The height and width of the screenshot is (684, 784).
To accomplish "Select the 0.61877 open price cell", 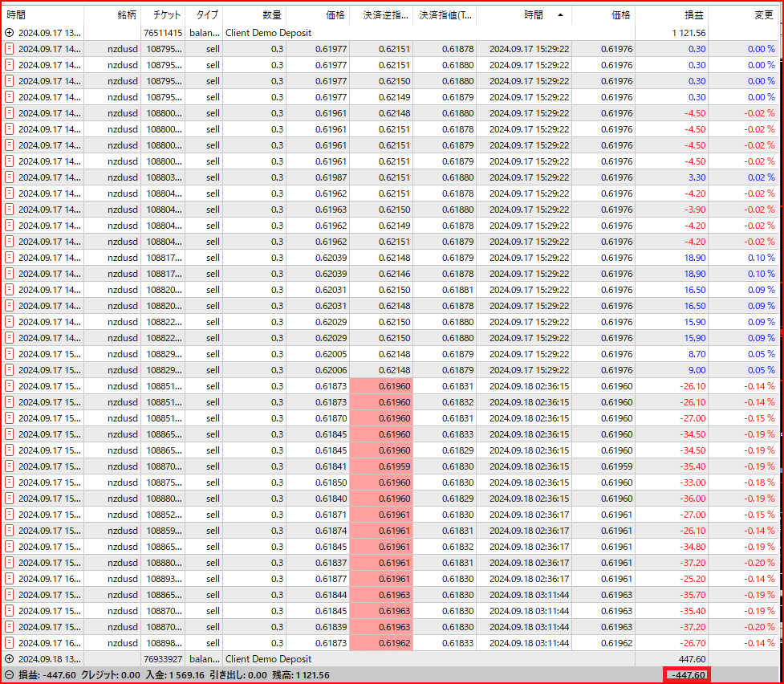I will click(318, 578).
